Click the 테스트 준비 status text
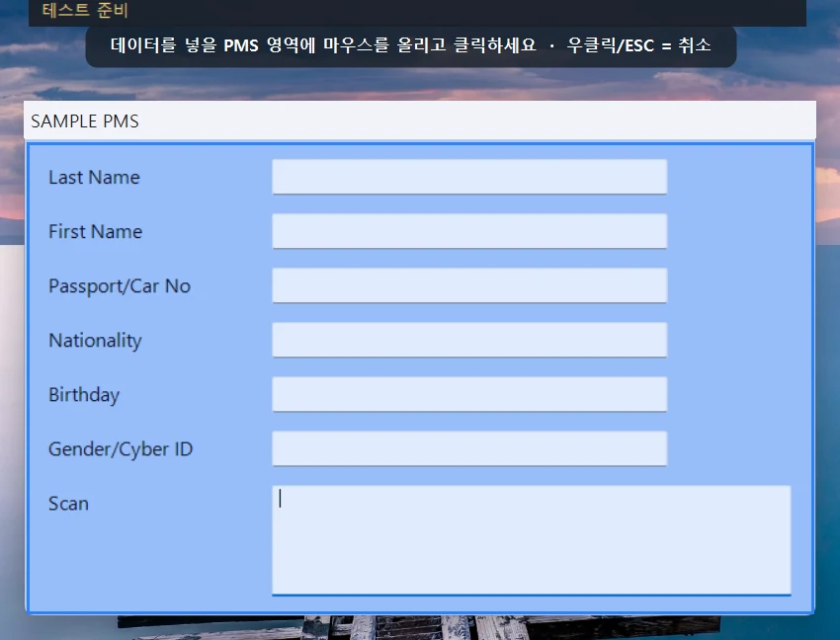The image size is (840, 640). (x=85, y=10)
